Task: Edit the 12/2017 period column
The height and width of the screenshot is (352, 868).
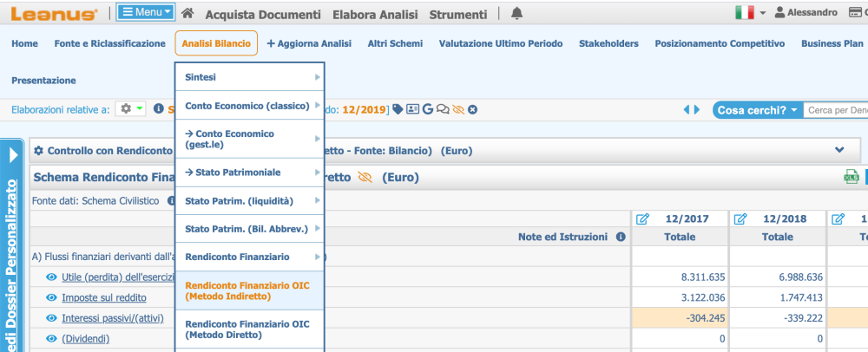Action: pos(643,219)
